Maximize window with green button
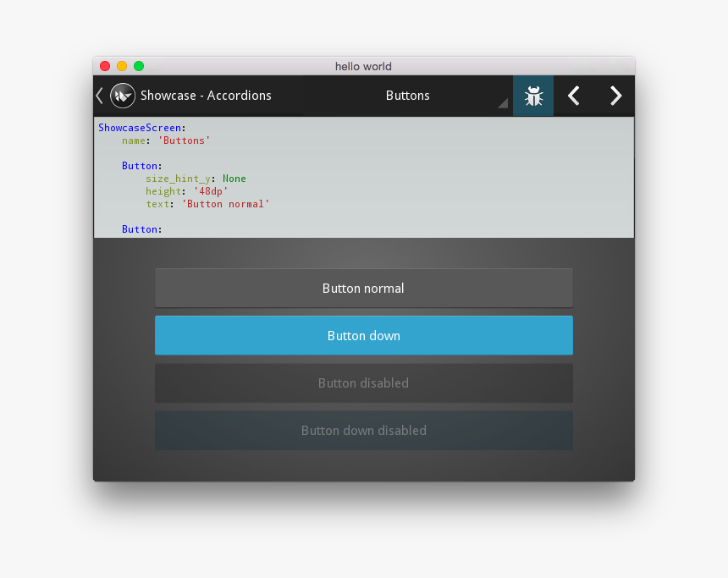 (139, 66)
